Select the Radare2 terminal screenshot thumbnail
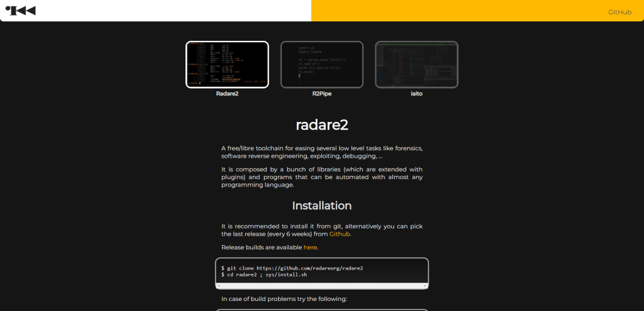The image size is (644, 311). tap(227, 65)
